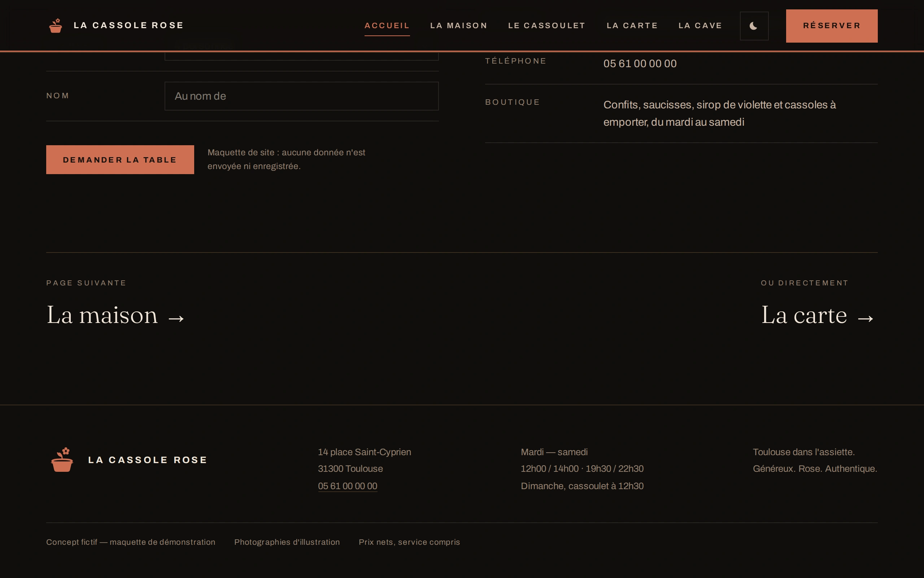This screenshot has height=578, width=924.
Task: Click the 'Mardi — samedi' hours text
Action: [x=554, y=452]
